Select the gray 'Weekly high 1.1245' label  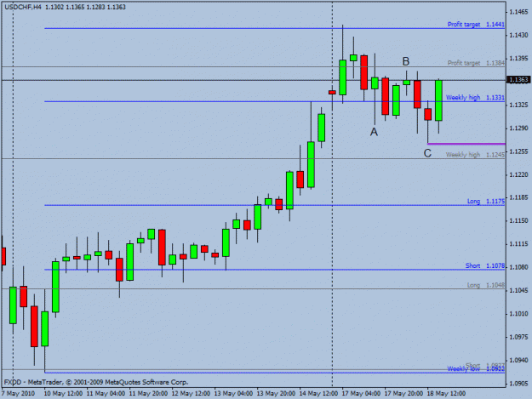tap(475, 155)
